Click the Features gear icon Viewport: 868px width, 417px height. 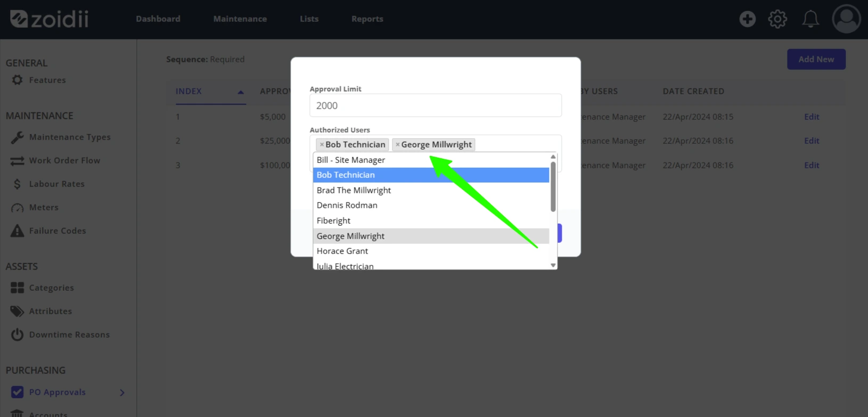coord(17,80)
